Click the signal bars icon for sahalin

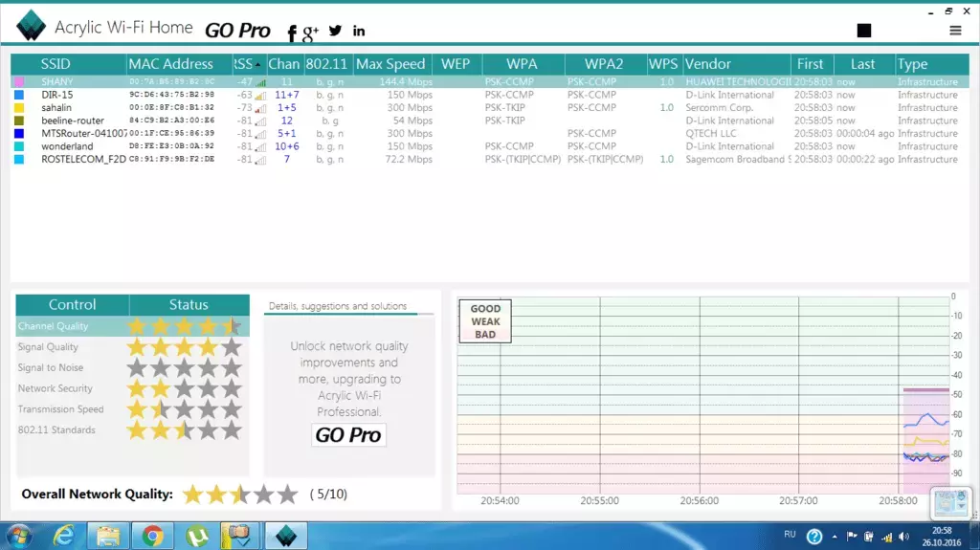(x=260, y=108)
